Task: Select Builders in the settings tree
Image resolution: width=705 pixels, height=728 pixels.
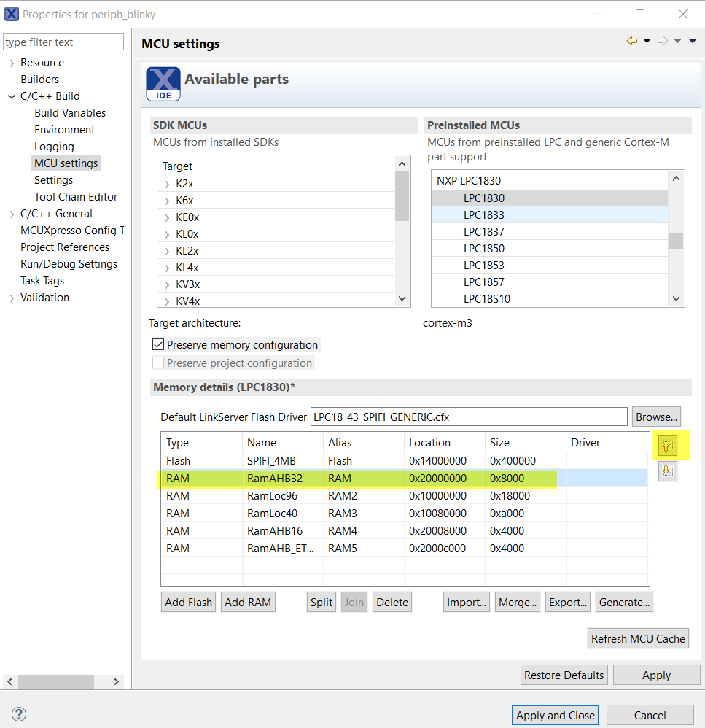Action: tap(40, 80)
